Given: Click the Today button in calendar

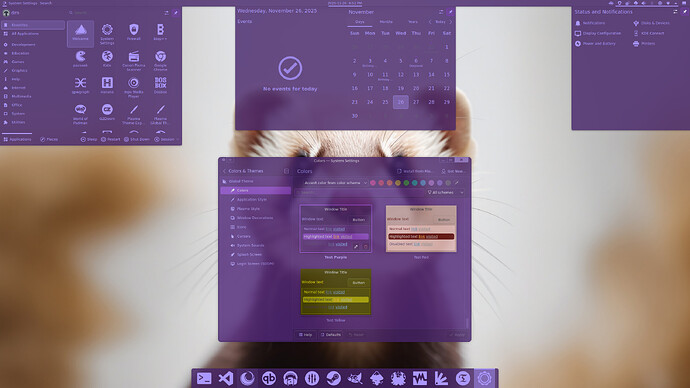Looking at the screenshot, I should click(x=440, y=22).
